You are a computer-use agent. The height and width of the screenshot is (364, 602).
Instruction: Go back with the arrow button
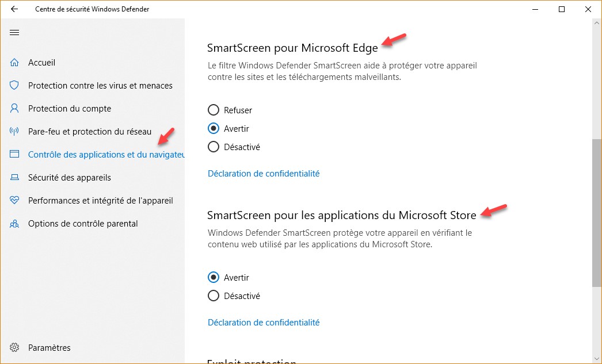14,9
